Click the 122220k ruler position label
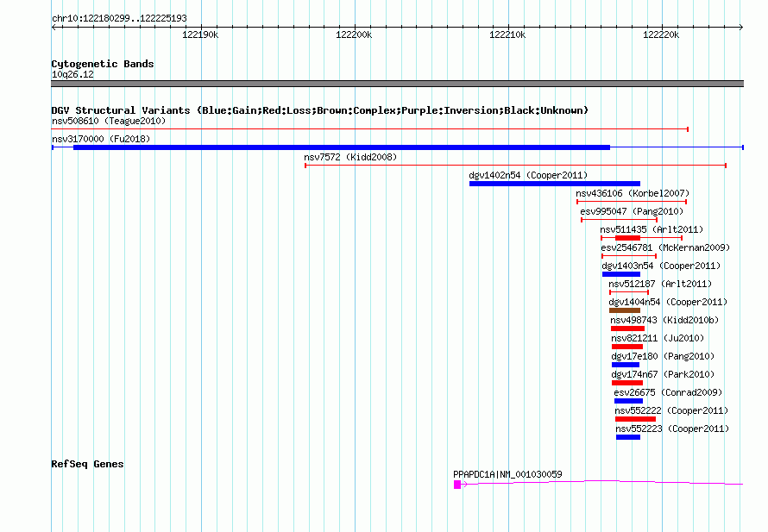 pyautogui.click(x=661, y=34)
